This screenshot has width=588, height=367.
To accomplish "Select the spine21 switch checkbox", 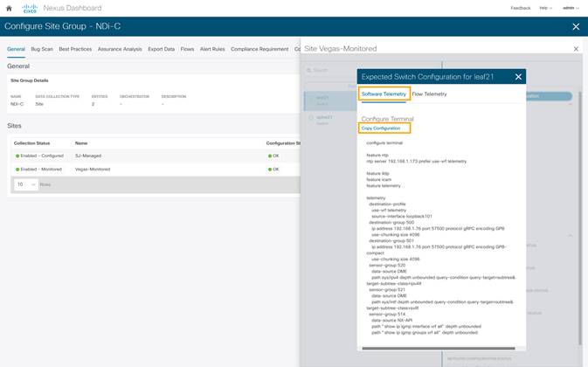I will [311, 117].
